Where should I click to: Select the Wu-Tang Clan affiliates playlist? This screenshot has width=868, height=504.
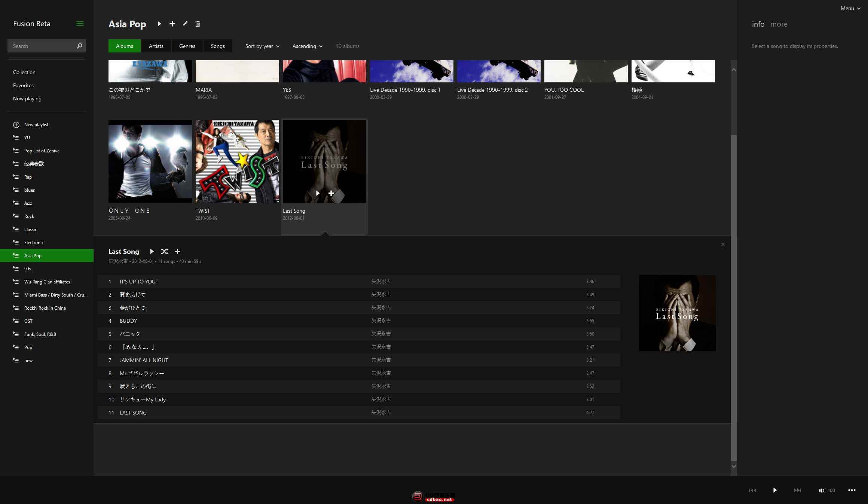[x=47, y=282]
